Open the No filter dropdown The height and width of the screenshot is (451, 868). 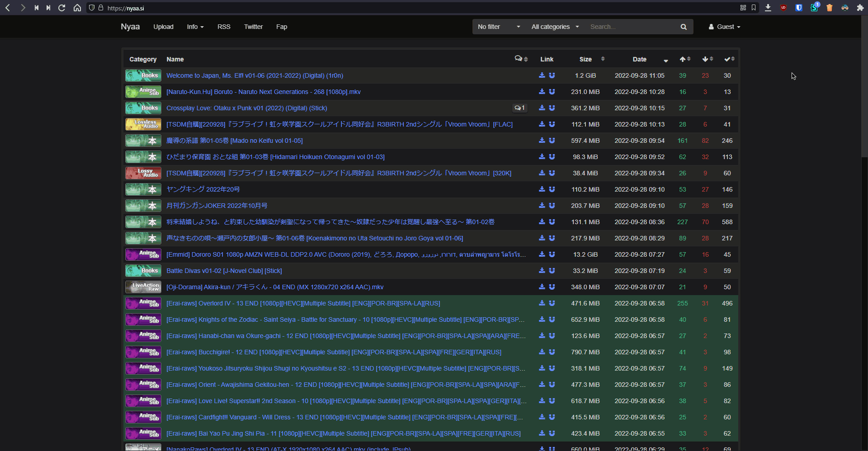coord(499,27)
